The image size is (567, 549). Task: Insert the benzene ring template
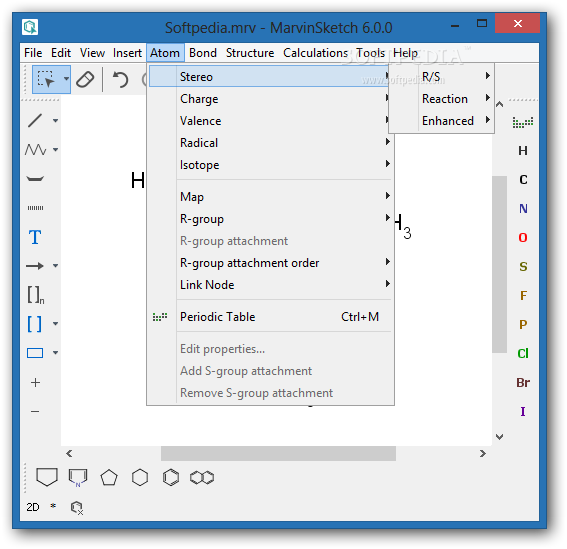(171, 478)
